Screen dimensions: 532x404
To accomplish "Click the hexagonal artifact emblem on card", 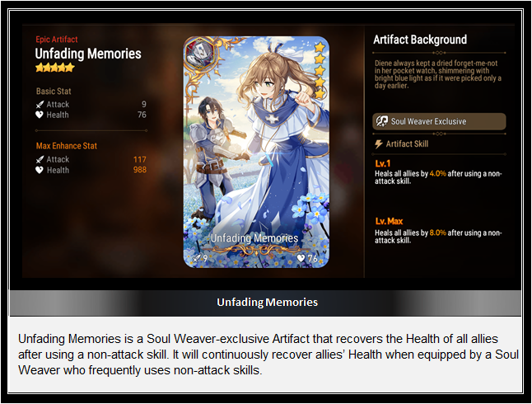I will (x=199, y=53).
